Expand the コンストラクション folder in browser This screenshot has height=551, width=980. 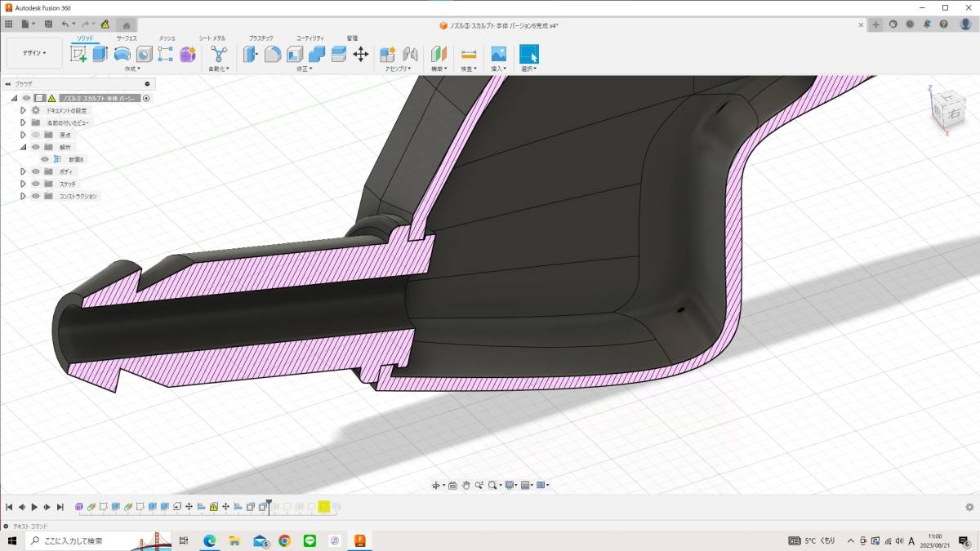pos(23,196)
